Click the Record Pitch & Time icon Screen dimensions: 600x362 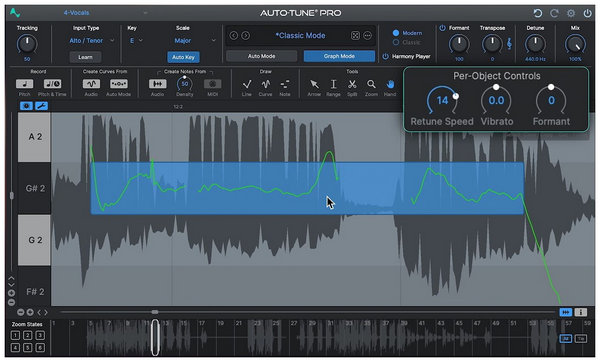click(52, 84)
